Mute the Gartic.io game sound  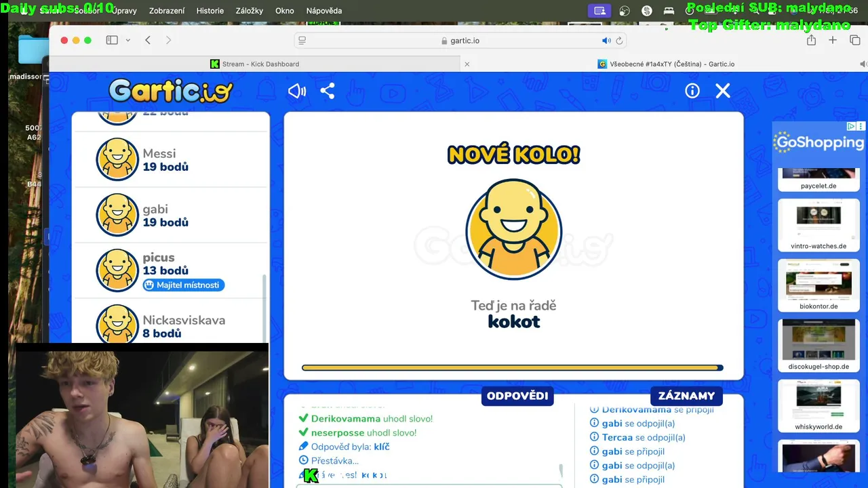pyautogui.click(x=297, y=91)
